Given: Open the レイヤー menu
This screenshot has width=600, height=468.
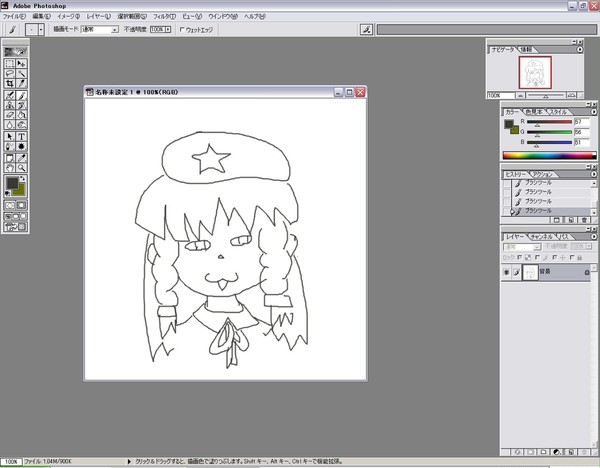Looking at the screenshot, I should (98, 16).
